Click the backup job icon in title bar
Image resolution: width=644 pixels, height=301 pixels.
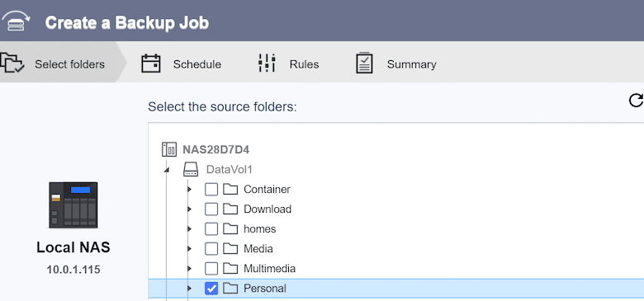click(16, 21)
